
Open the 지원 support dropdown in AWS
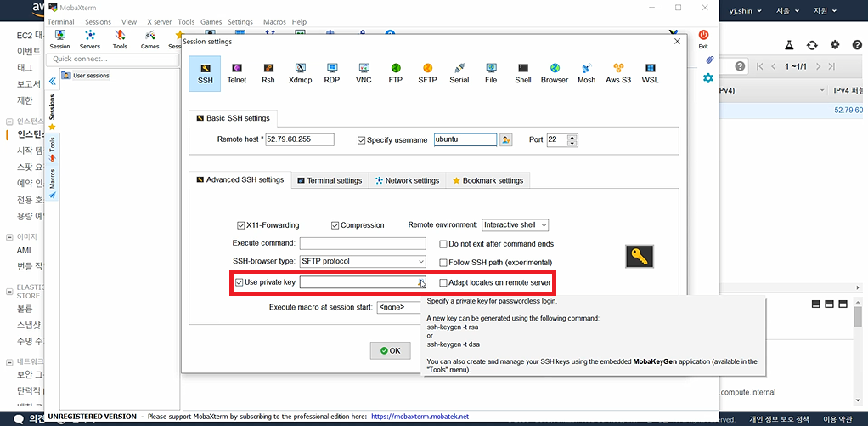pos(825,10)
